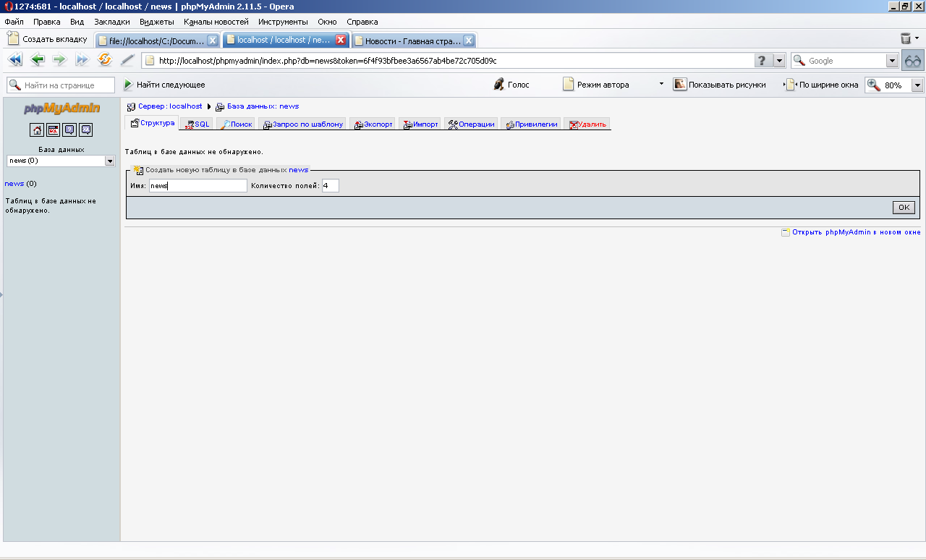Switch to the Новости - Главная страница tab

pos(414,41)
